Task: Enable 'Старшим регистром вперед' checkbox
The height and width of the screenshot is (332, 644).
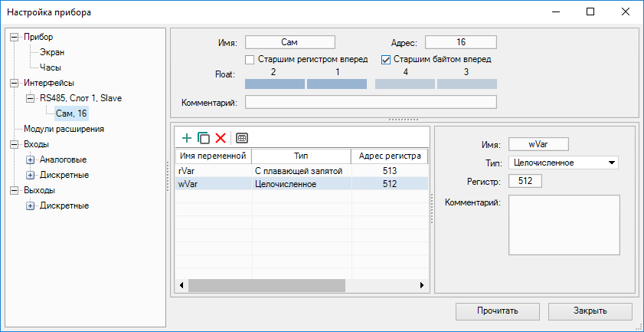Action: click(250, 59)
